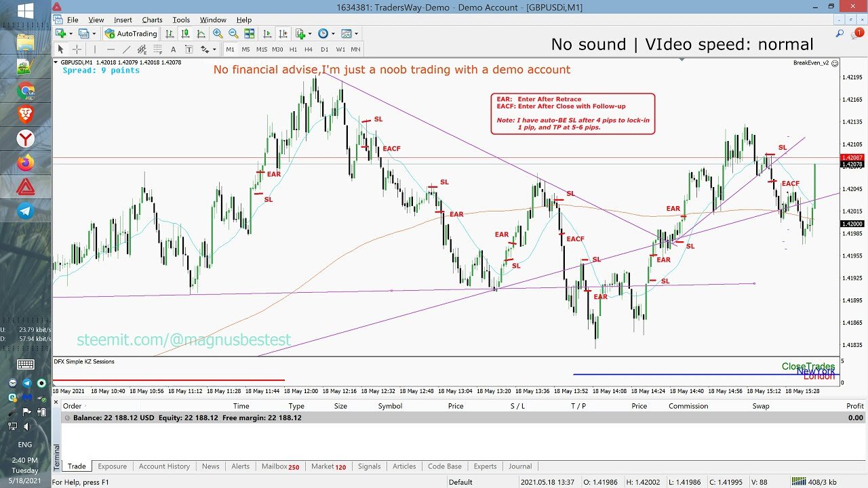868x488 pixels.
Task: Zoom in the chart
Action: coord(218,33)
